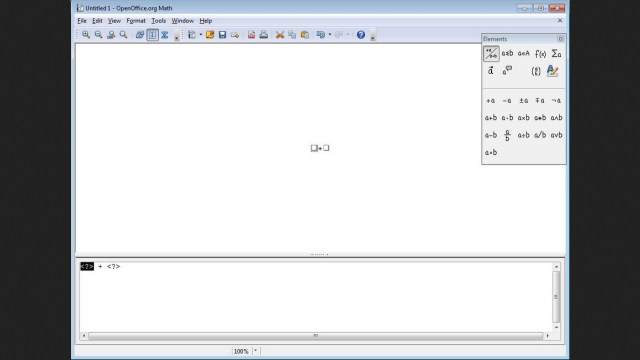This screenshot has height=360, width=640.
Task: Insert the a·b dot multiplication element
Action: click(x=507, y=118)
